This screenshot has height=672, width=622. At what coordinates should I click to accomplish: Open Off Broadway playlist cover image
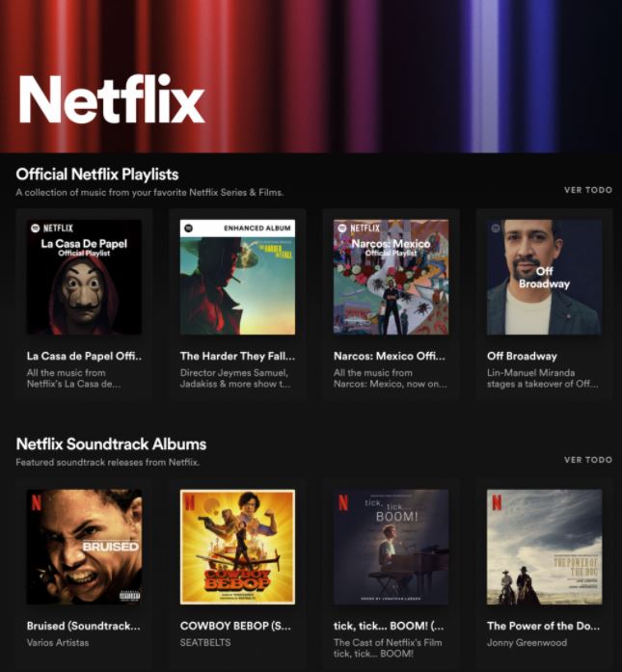click(x=545, y=277)
